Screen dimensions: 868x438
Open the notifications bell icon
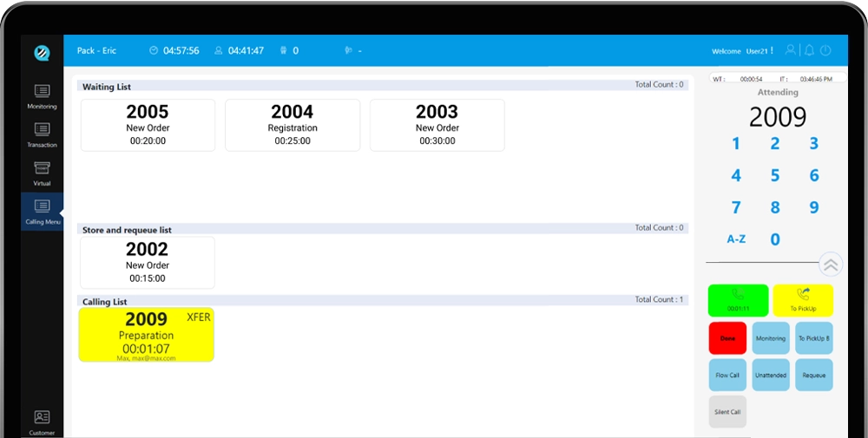pos(809,50)
